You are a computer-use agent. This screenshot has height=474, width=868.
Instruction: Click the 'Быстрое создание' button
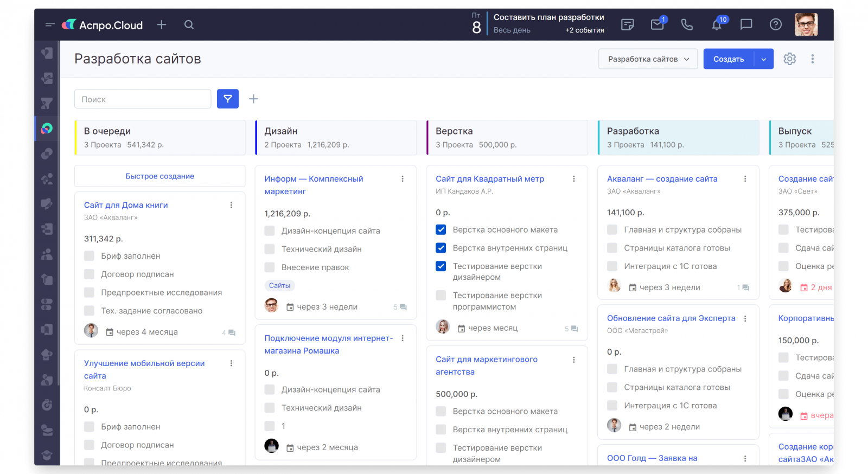(x=159, y=176)
